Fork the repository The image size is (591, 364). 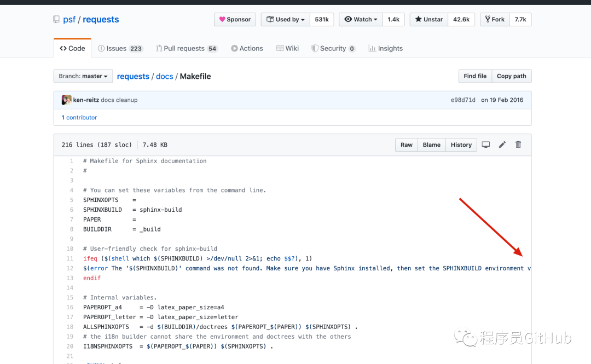(x=495, y=19)
